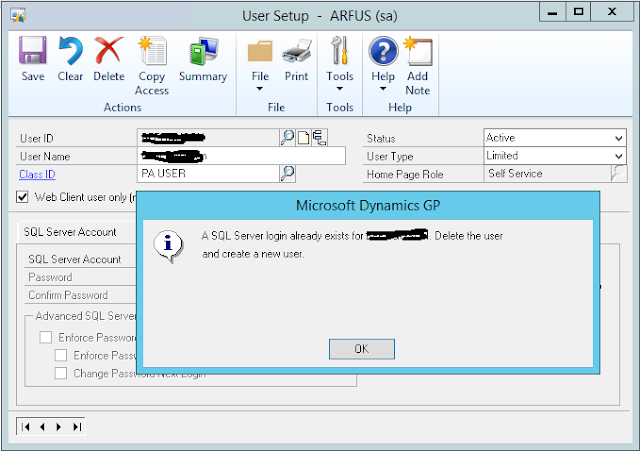
Task: Click the User Setup window title icon
Action: click(x=18, y=16)
